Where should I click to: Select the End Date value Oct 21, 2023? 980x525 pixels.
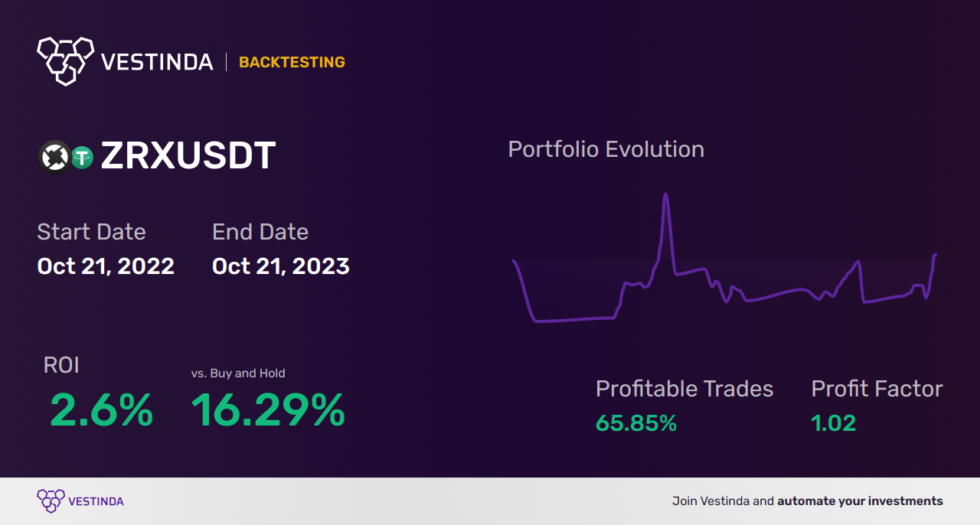(281, 266)
